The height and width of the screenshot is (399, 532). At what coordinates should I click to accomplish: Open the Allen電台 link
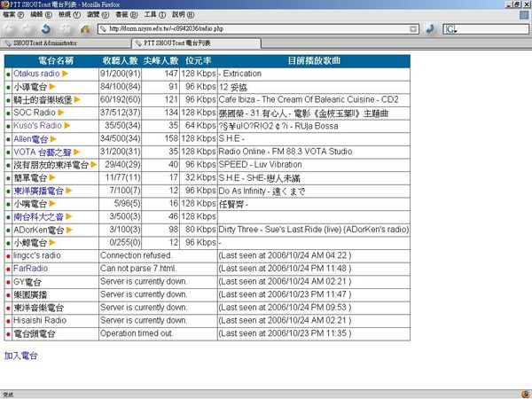click(30, 139)
